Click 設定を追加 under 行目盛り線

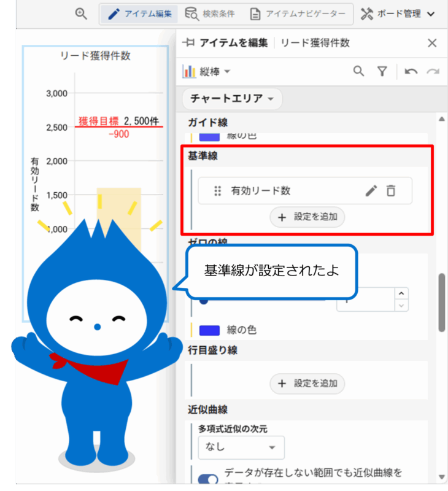tap(307, 383)
